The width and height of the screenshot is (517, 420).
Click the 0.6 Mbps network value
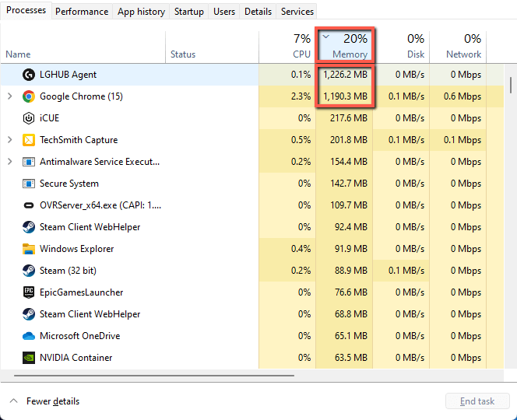(462, 96)
